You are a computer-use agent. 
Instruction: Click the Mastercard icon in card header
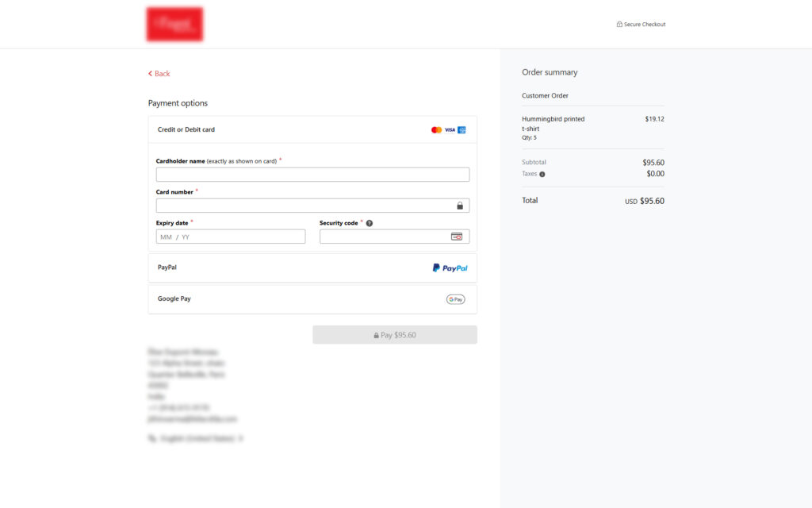click(x=435, y=129)
